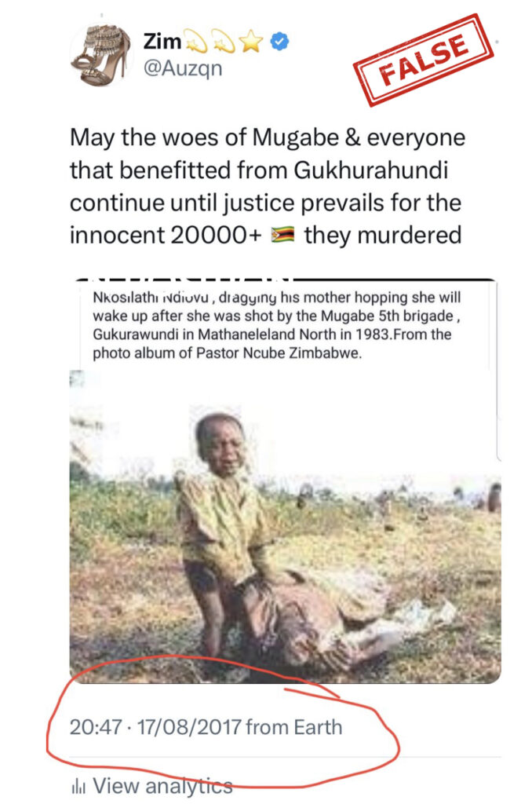
Task: Open the crying child photo
Action: point(285,526)
